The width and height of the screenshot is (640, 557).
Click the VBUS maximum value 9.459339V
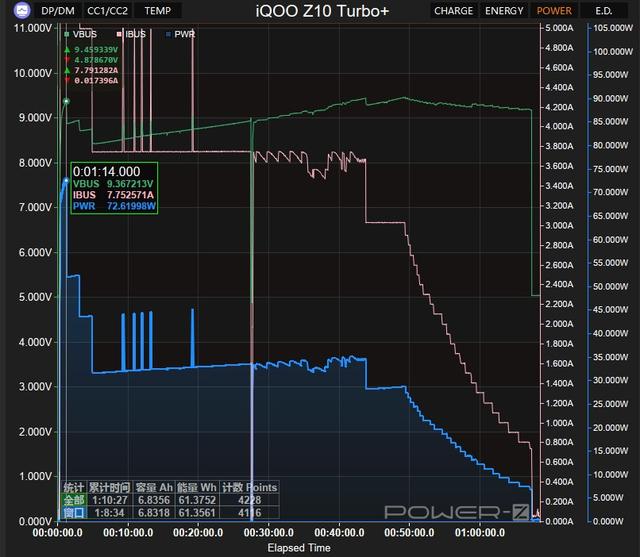pos(96,50)
